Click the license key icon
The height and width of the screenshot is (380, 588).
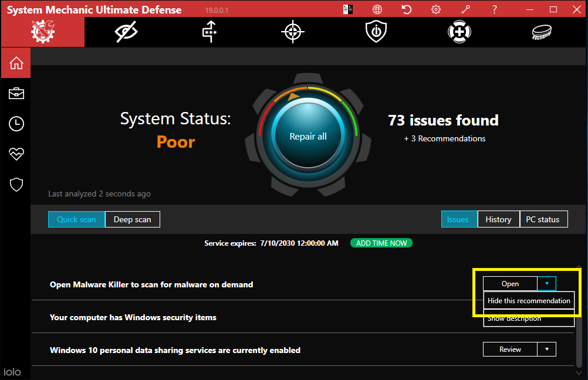(465, 9)
